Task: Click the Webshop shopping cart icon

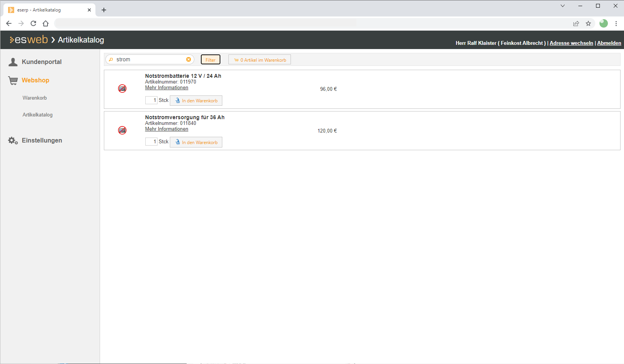Action: (13, 80)
